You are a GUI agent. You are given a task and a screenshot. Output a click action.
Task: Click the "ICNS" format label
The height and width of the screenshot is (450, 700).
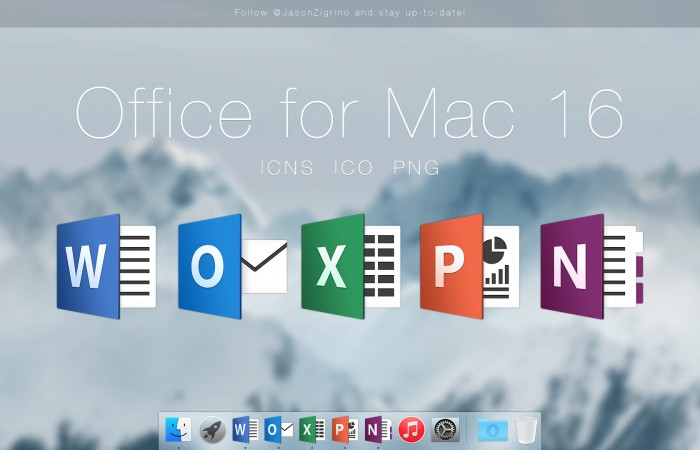(289, 167)
